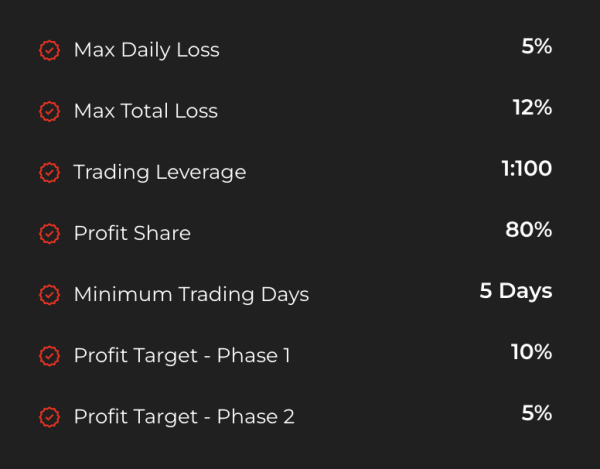Select the Minimum Trading Days label
The height and width of the screenshot is (469, 600).
(191, 295)
